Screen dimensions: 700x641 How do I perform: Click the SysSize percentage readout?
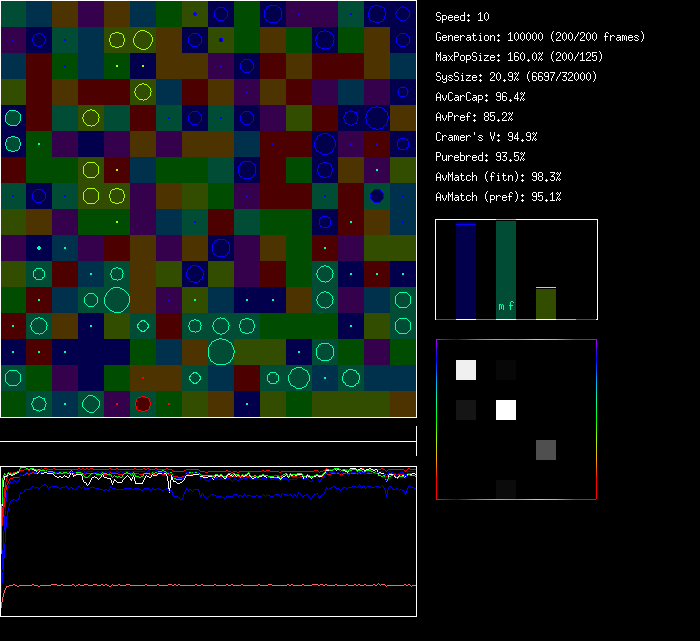click(x=509, y=77)
